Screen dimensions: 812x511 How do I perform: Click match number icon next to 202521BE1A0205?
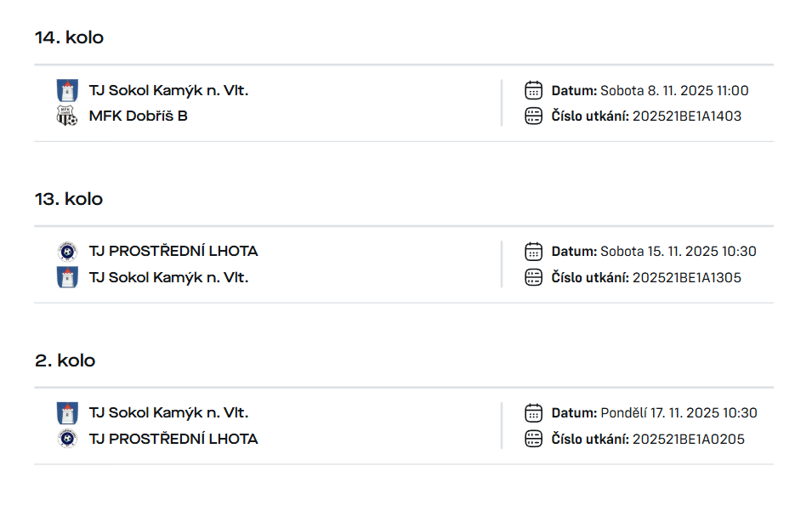point(534,439)
